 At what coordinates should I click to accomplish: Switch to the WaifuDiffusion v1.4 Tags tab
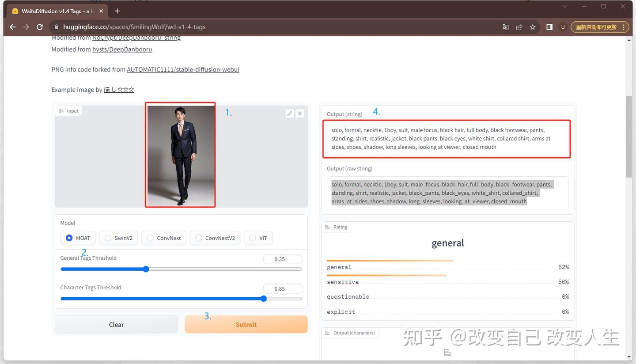(53, 11)
